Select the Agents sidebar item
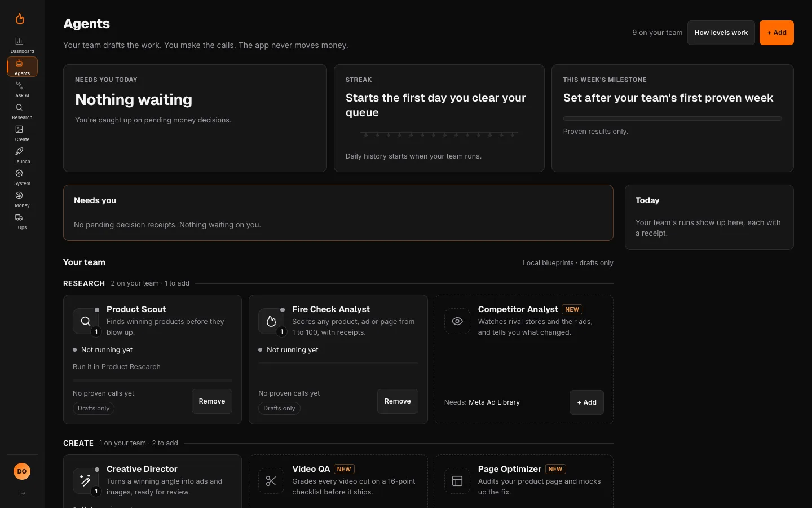This screenshot has width=812, height=508. click(22, 67)
